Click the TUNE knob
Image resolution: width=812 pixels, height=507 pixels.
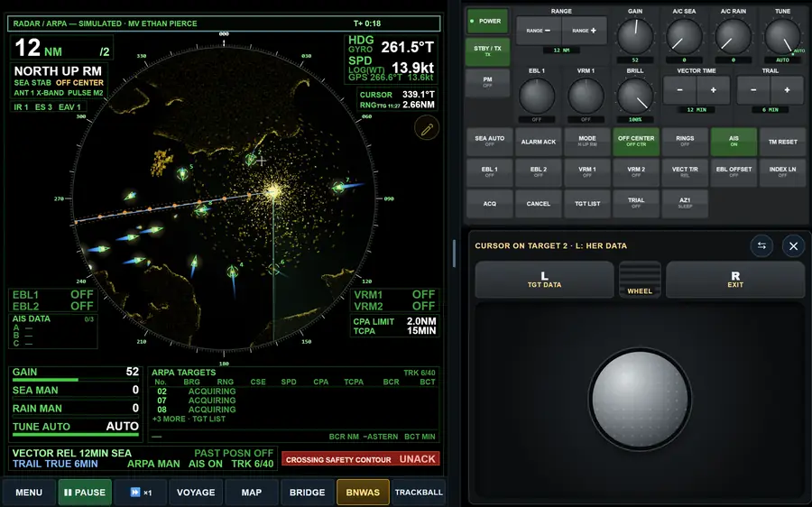782,36
